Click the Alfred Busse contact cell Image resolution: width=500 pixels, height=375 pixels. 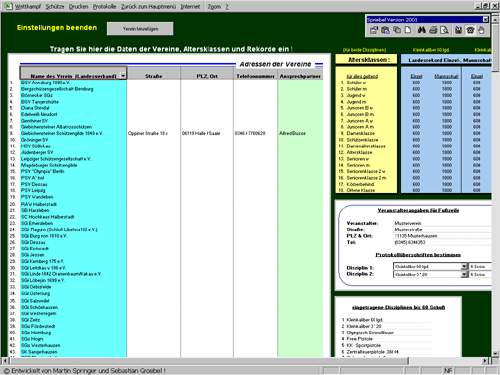[300, 133]
